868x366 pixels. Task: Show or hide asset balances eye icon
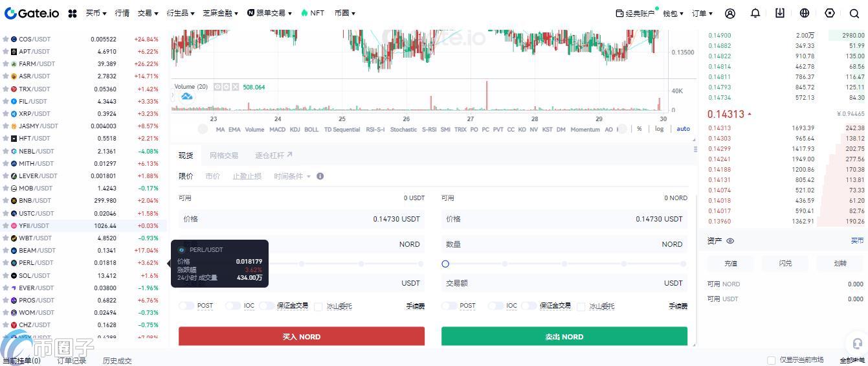coord(730,241)
